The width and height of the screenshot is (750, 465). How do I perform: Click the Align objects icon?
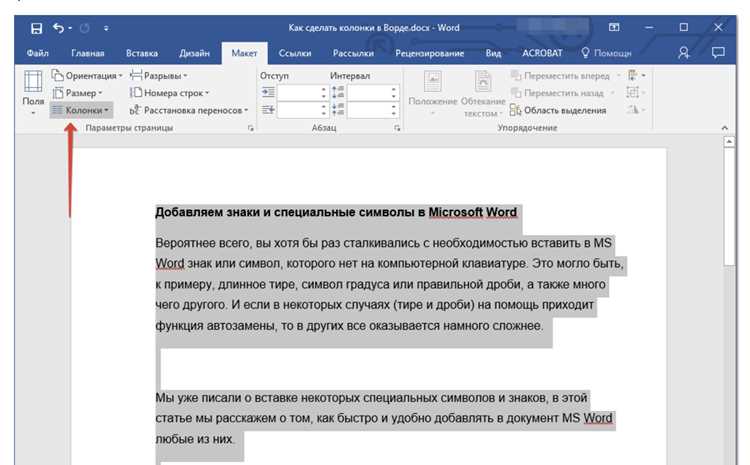click(636, 76)
